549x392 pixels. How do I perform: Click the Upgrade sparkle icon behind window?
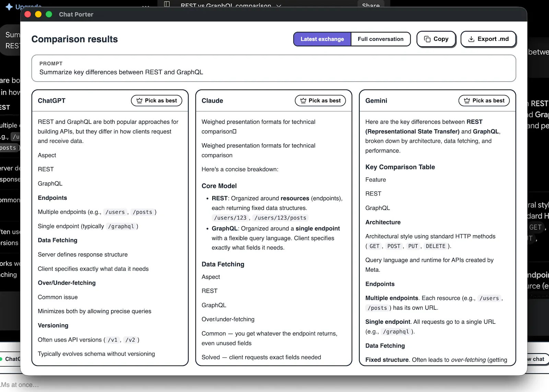coord(9,7)
